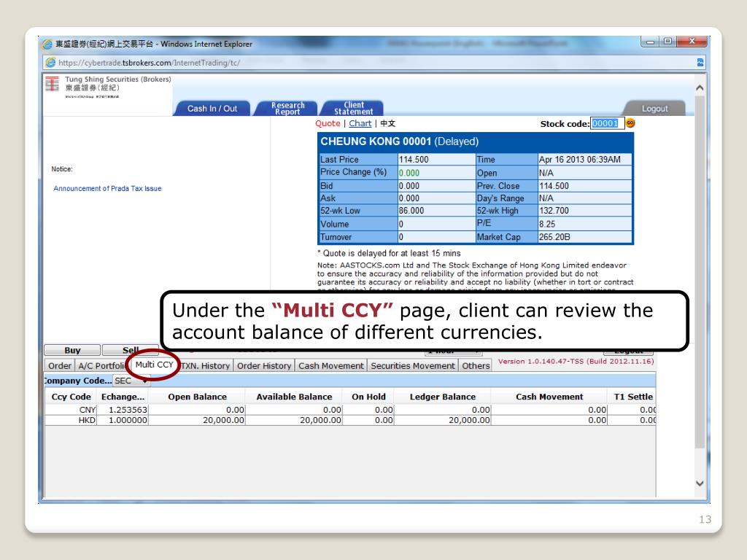Click the Time value Apr 16 2013

pos(579,160)
